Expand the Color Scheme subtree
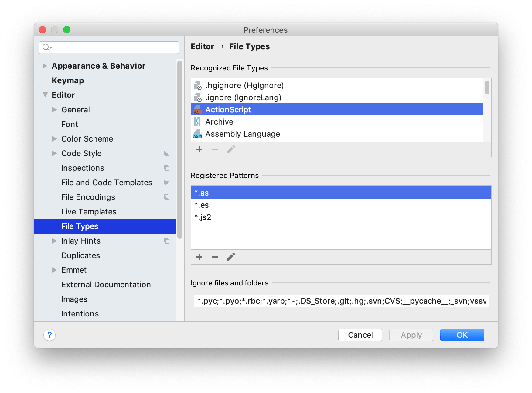 54,139
